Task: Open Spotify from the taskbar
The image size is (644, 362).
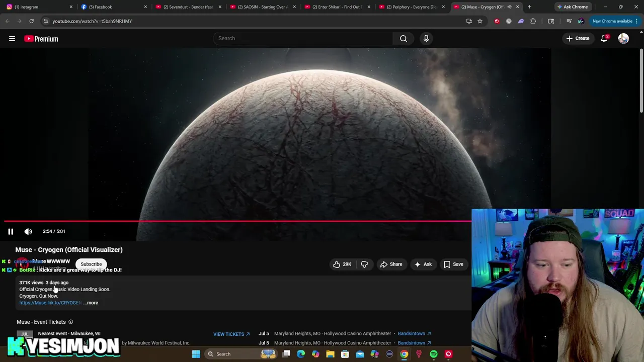Action: pos(434,354)
